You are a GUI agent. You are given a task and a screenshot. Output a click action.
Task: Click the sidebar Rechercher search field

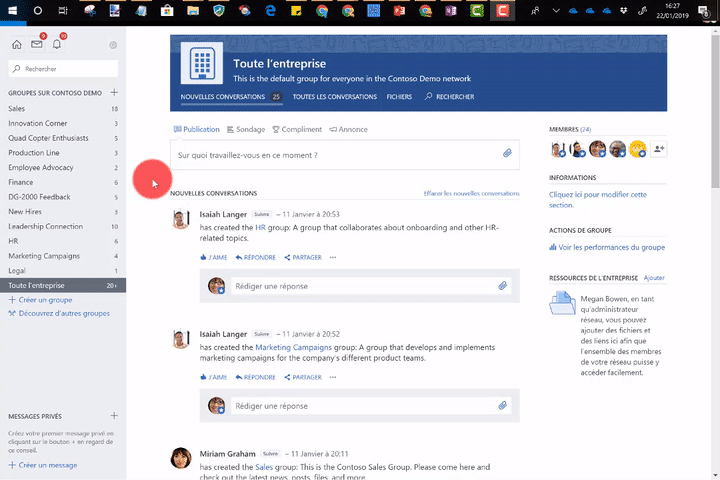click(x=63, y=68)
